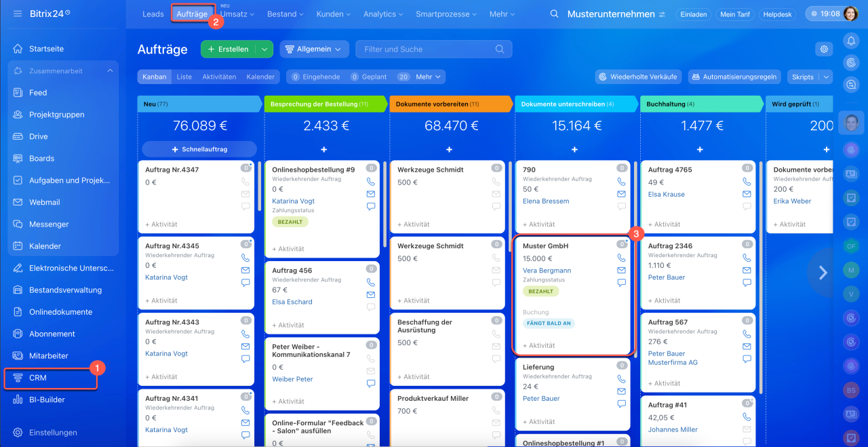This screenshot has height=447, width=868.
Task: Click the Einladen button
Action: pos(693,14)
